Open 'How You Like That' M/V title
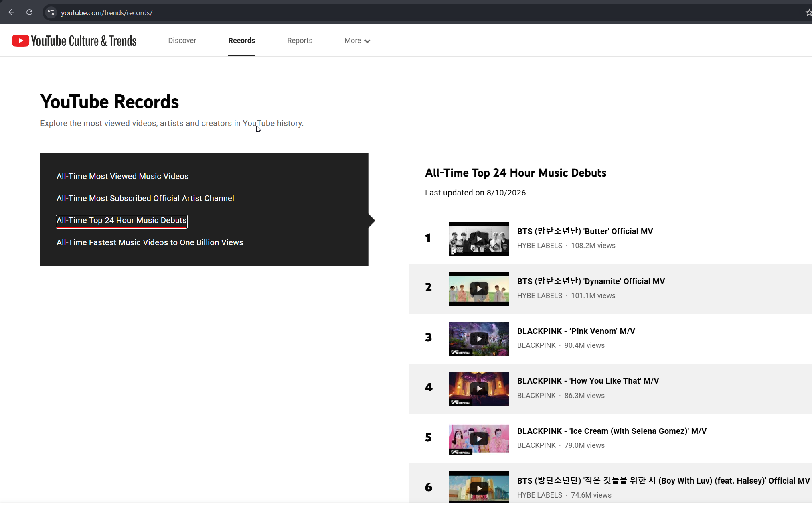Viewport: 812px width, 512px height. [588, 381]
